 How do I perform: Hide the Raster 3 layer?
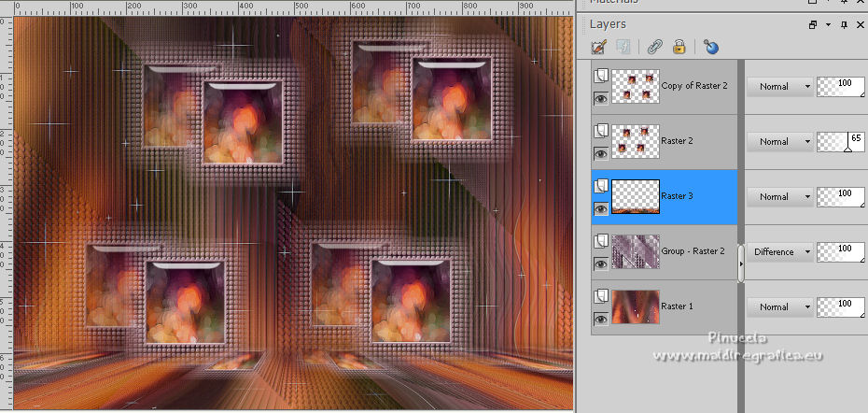[601, 208]
